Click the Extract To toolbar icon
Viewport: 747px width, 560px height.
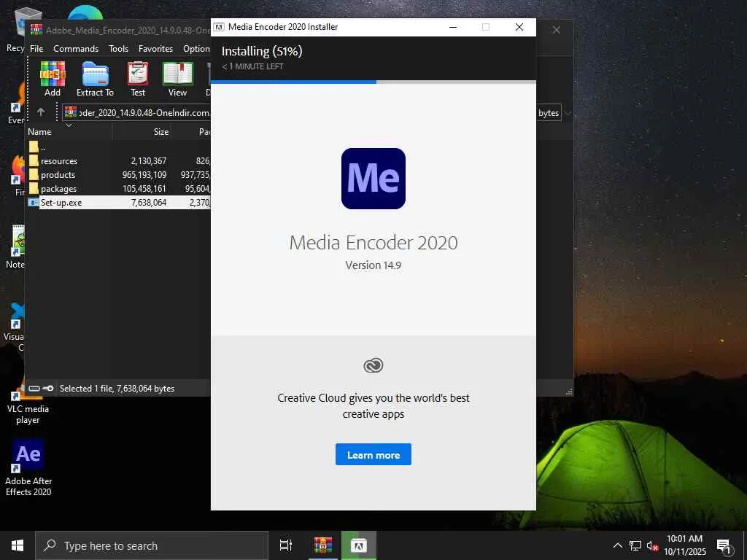click(95, 74)
